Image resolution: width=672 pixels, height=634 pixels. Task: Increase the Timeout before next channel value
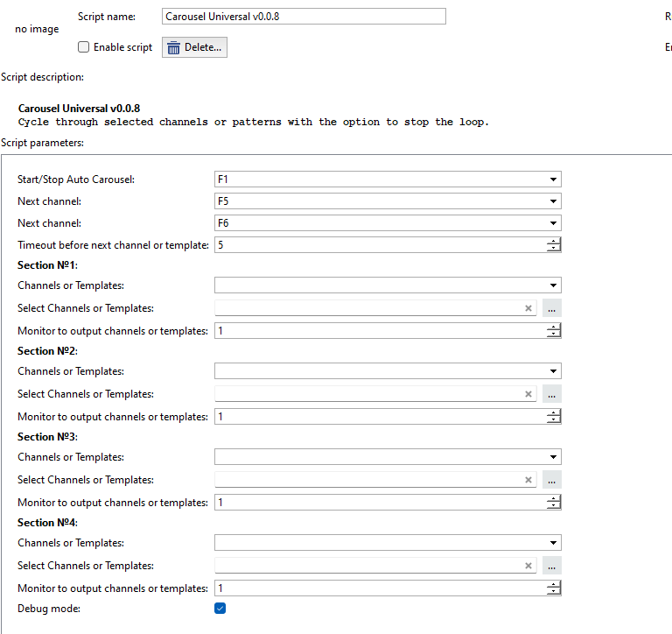[554, 241]
